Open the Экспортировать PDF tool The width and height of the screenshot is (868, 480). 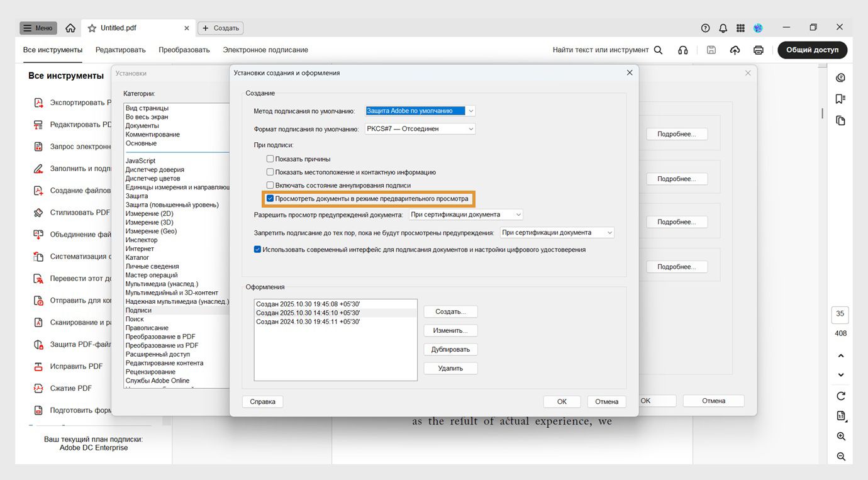pos(72,103)
